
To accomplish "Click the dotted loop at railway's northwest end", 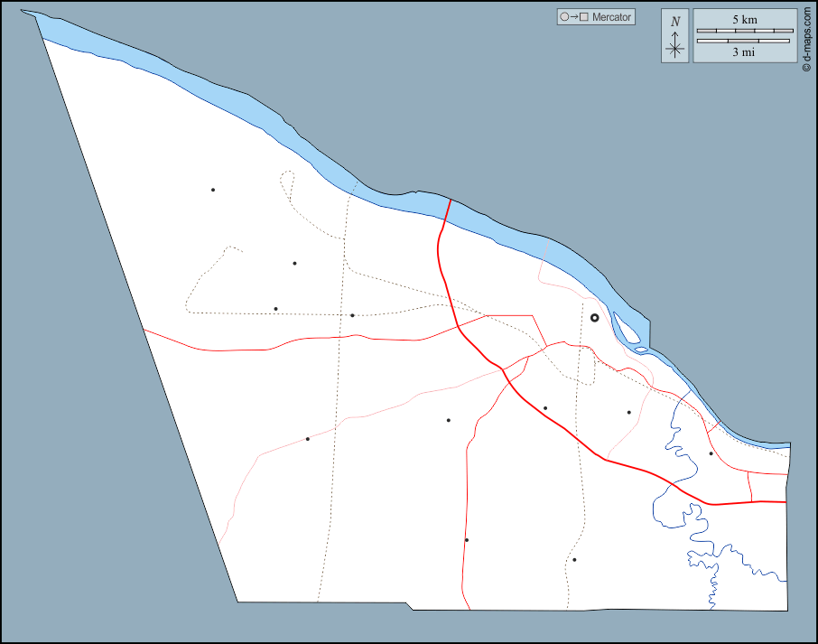I will pyautogui.click(x=287, y=179).
